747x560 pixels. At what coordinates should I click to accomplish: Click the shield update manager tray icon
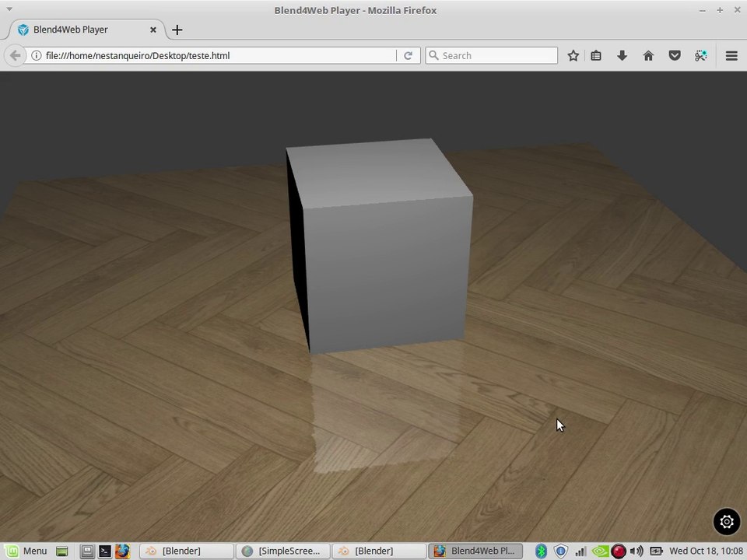[561, 551]
